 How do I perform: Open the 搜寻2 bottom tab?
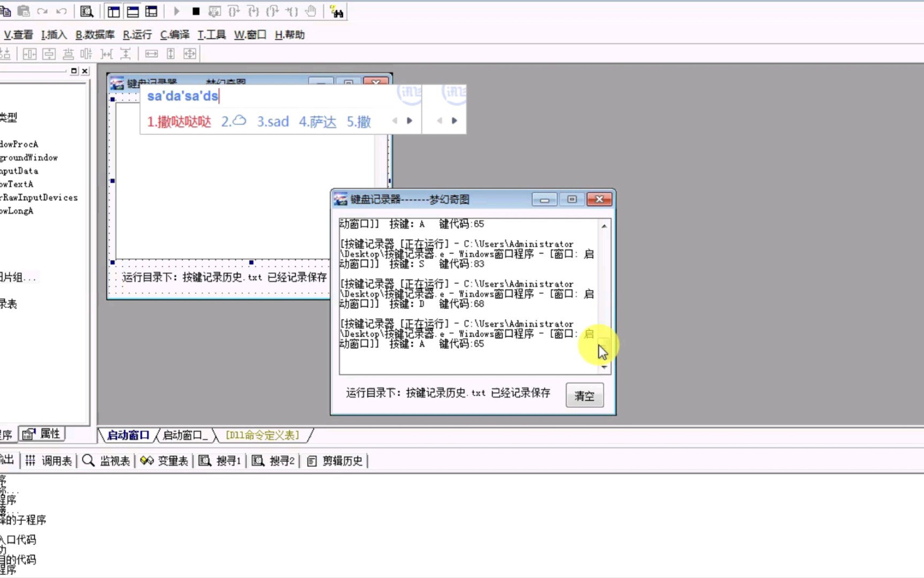pos(273,461)
